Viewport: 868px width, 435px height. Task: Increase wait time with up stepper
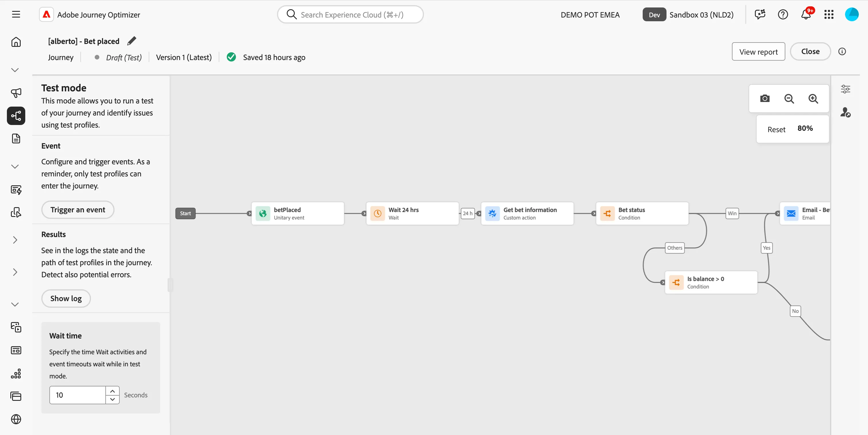[113, 391]
